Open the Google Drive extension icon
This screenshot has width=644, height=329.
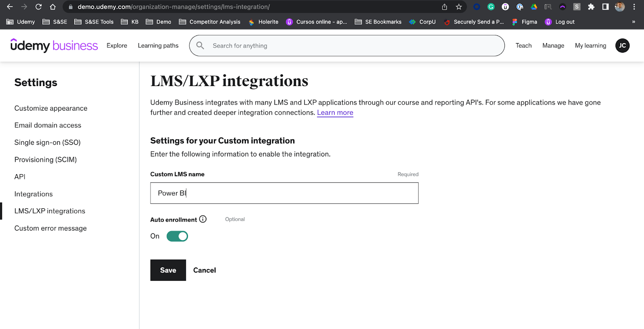(534, 7)
